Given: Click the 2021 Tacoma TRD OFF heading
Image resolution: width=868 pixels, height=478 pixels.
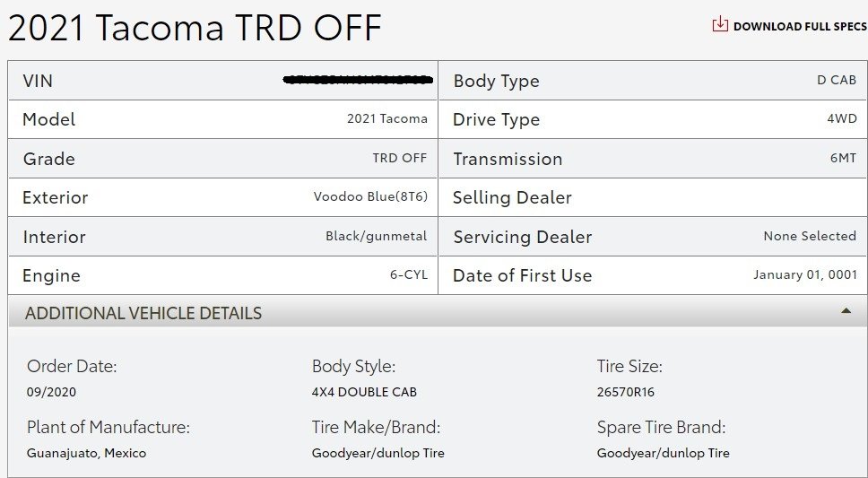Looking at the screenshot, I should [x=195, y=28].
